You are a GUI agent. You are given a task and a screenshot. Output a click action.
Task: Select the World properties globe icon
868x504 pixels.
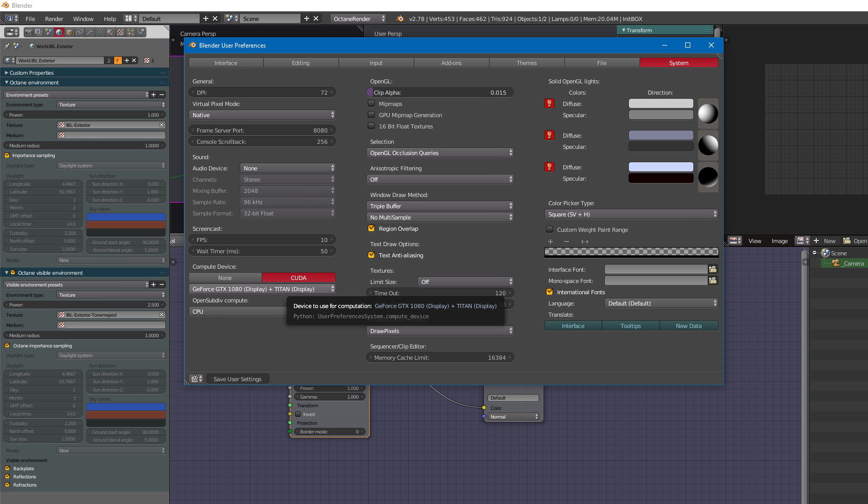pyautogui.click(x=59, y=32)
